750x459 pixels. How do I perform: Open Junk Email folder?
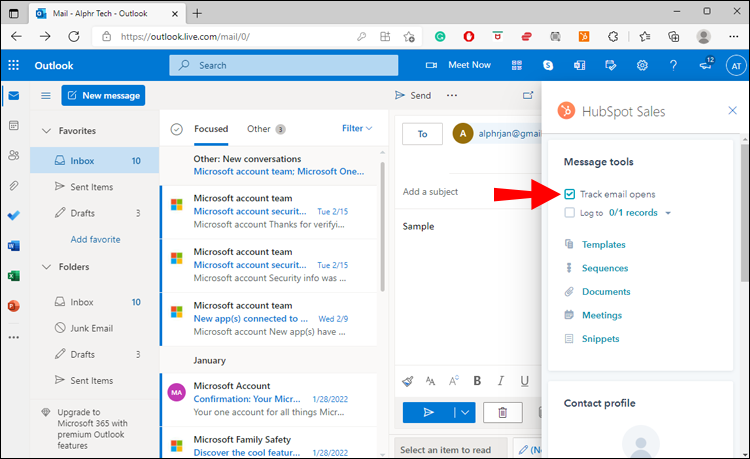pos(95,328)
